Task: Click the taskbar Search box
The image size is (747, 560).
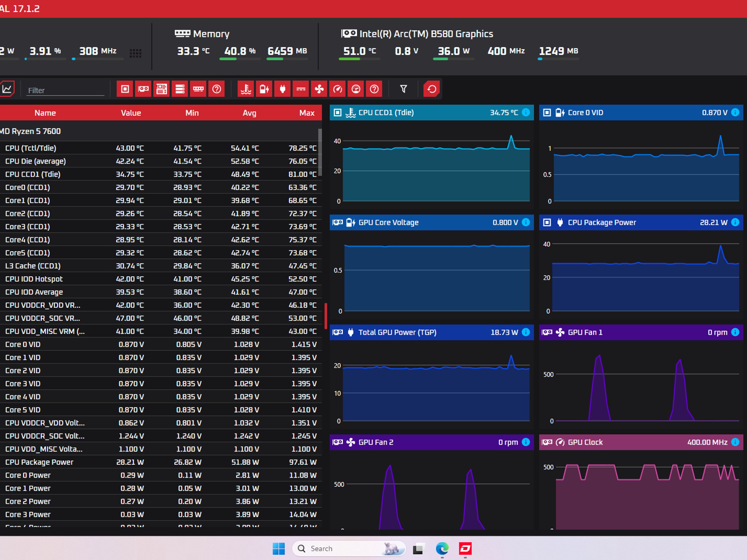Action: [x=349, y=548]
